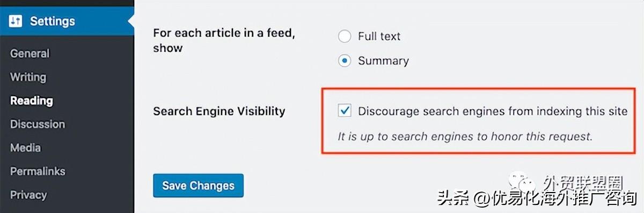Select the Reading settings item

click(x=31, y=101)
